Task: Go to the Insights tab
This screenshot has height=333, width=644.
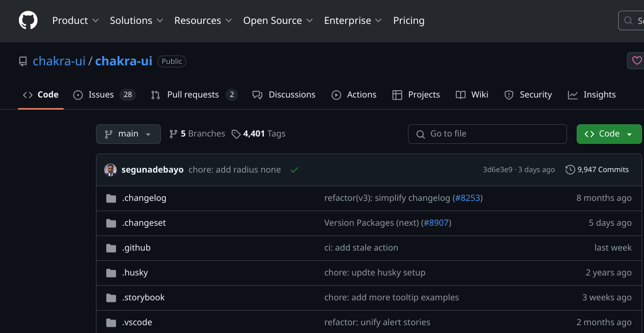Action: 599,95
